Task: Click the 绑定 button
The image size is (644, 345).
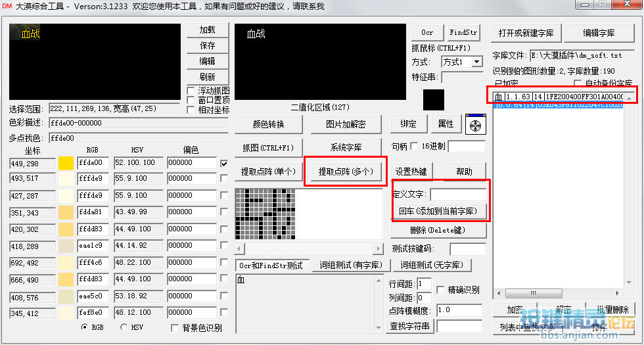Action: 408,124
